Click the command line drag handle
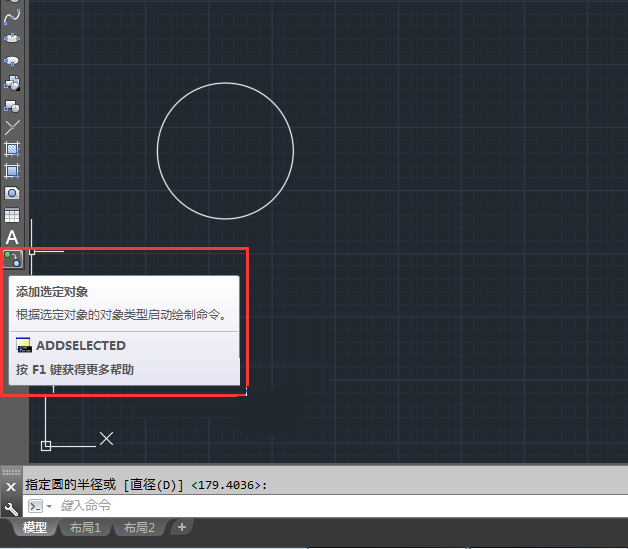Viewport: 628px width, 549px height. [x=11, y=472]
